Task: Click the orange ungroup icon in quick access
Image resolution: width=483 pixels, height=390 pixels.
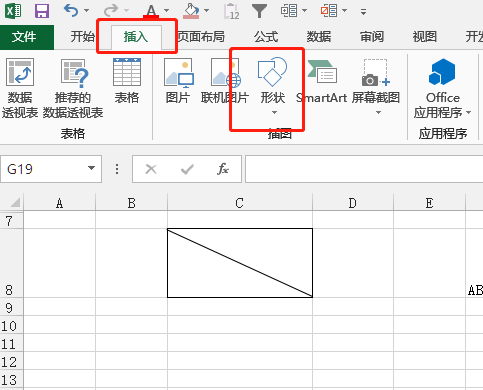Action: [x=329, y=11]
